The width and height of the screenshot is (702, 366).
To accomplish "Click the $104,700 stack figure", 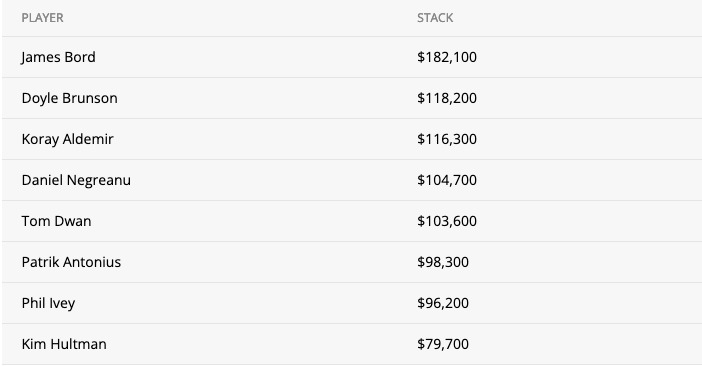I will 447,180.
